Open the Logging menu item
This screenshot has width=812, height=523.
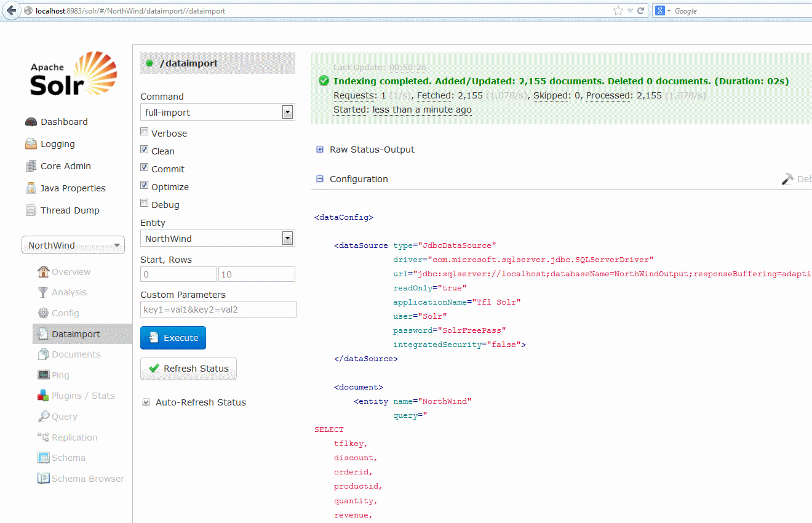click(x=58, y=144)
